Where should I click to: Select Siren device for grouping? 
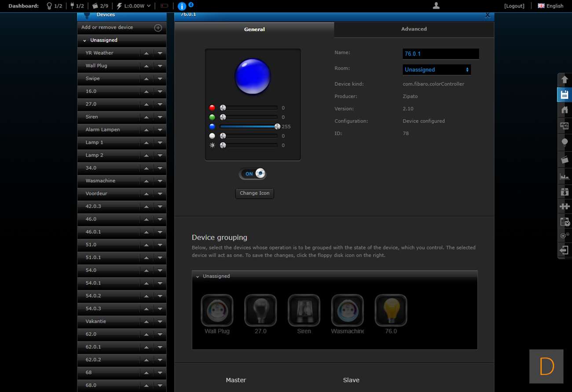click(304, 310)
